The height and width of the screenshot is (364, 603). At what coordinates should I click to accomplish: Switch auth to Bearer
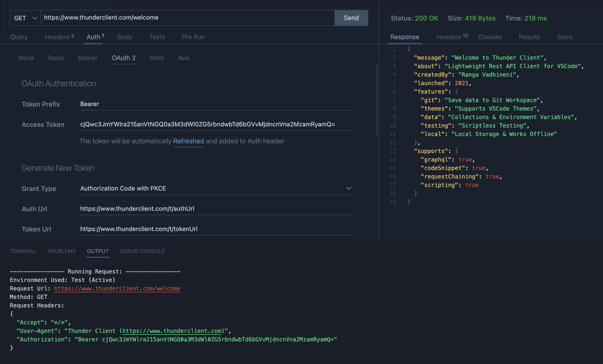click(x=88, y=58)
